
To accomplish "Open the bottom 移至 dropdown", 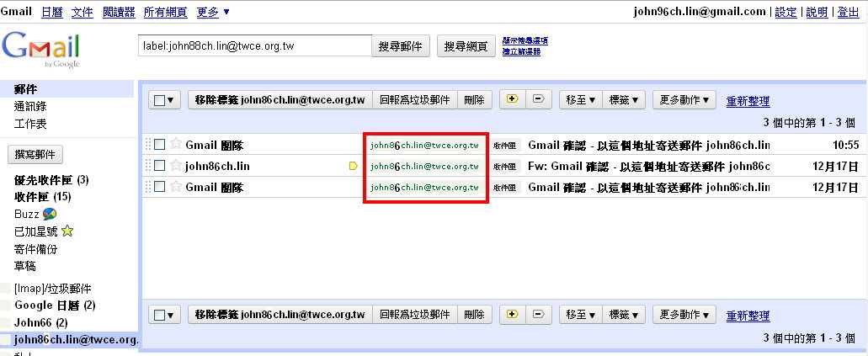I will pos(581,315).
